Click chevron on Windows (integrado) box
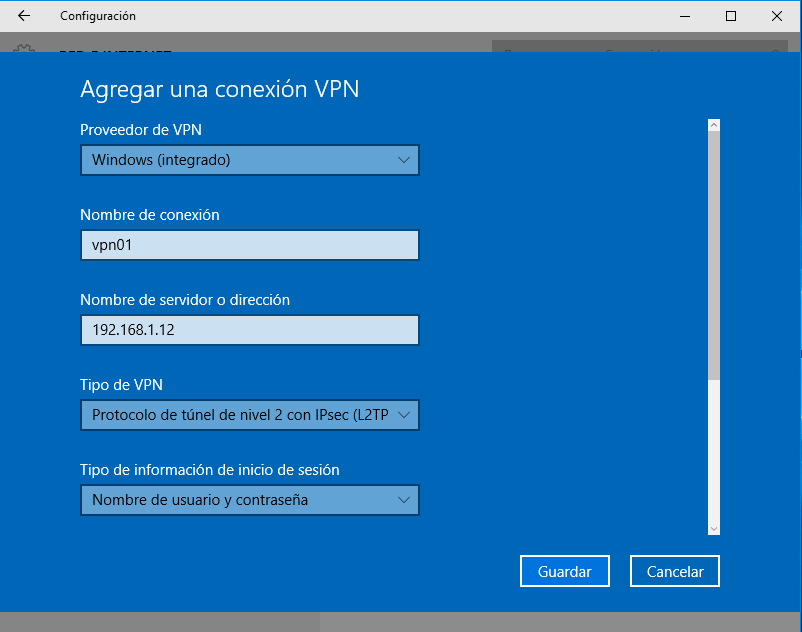Viewport: 802px width, 632px height. click(x=404, y=160)
